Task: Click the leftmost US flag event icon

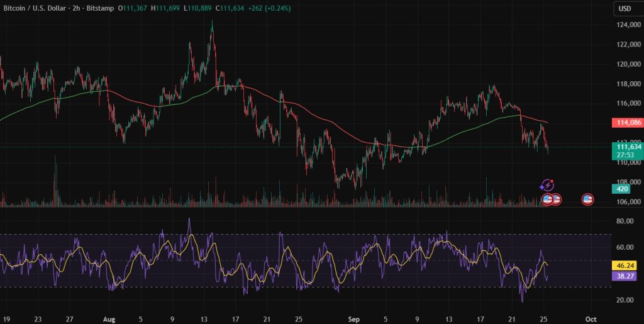Action: pyautogui.click(x=547, y=199)
